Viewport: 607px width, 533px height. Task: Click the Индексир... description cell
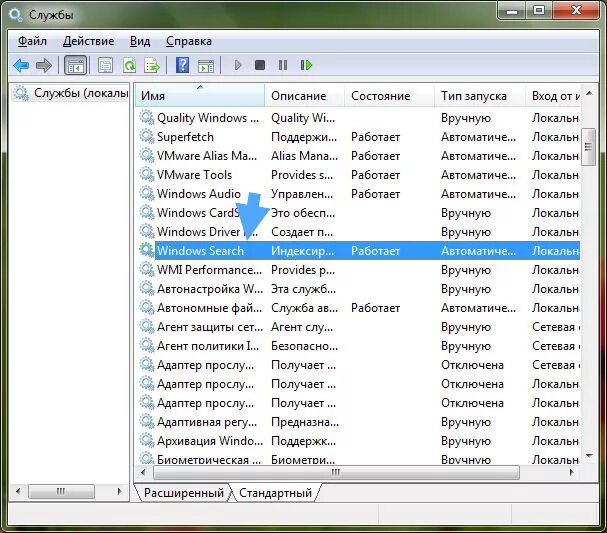(x=302, y=251)
